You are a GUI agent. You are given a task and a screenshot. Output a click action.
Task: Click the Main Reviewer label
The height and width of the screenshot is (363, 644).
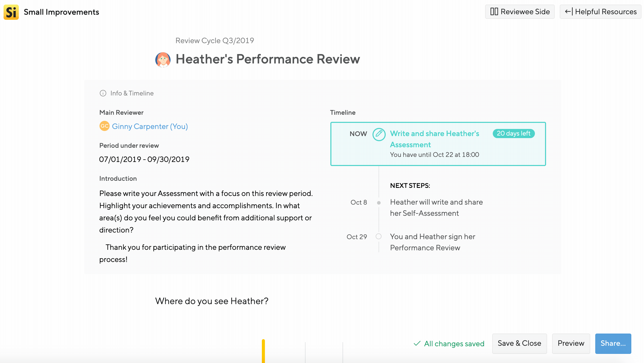pyautogui.click(x=121, y=112)
